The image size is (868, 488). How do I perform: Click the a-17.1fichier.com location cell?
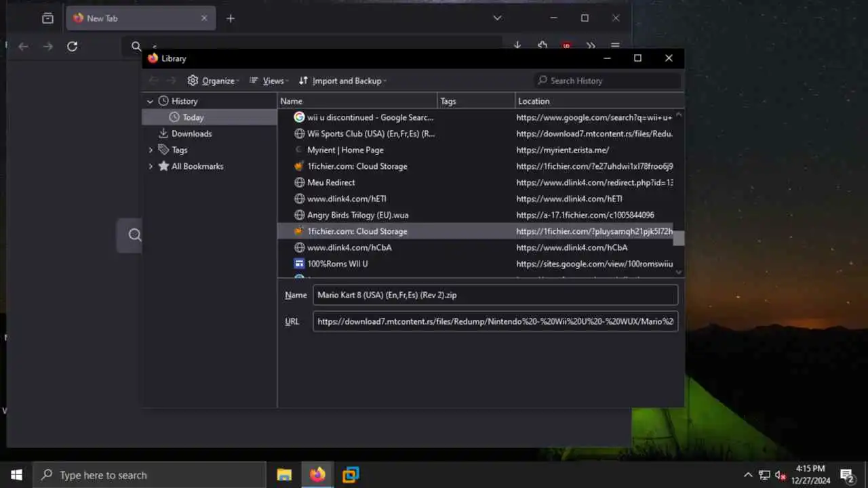[585, 215]
